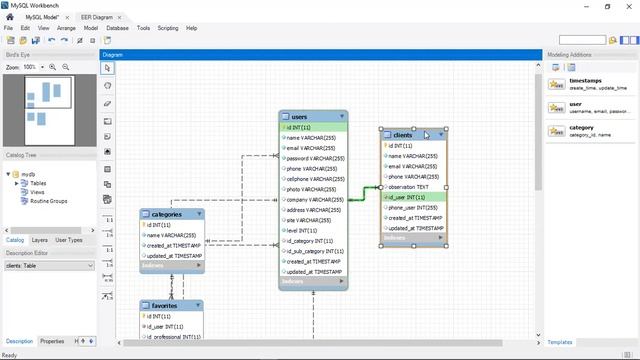The width and height of the screenshot is (640, 360).
Task: Expand Indexes section of clients table
Action: pyautogui.click(x=440, y=237)
